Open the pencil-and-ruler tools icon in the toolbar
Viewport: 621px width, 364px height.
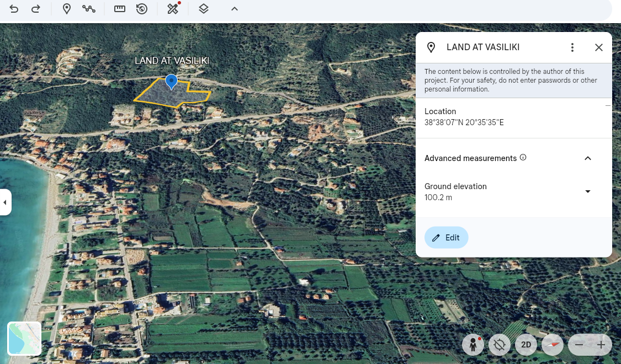click(x=173, y=9)
